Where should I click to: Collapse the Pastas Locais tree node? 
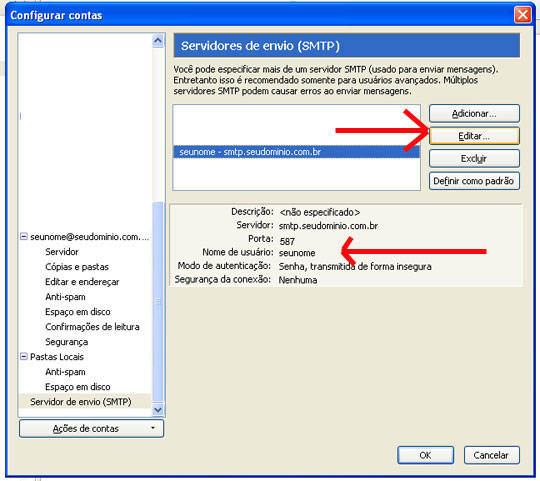point(24,356)
